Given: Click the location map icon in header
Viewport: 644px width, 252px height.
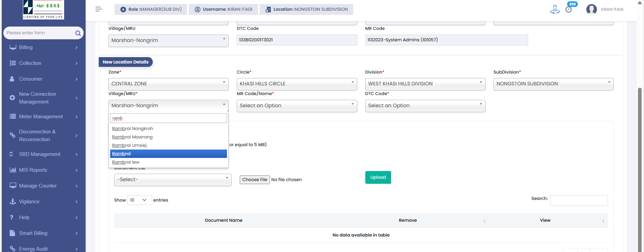Looking at the screenshot, I should 555,9.
